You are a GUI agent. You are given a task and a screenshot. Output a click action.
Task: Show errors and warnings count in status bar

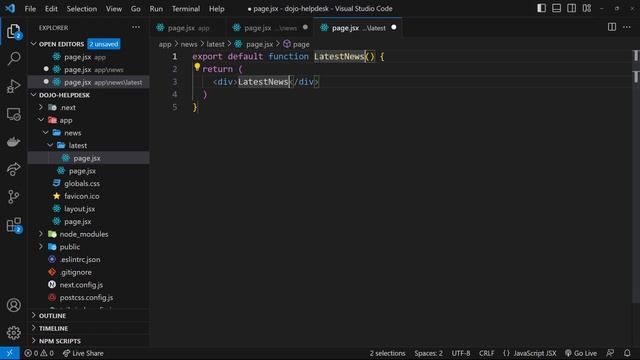click(x=39, y=353)
